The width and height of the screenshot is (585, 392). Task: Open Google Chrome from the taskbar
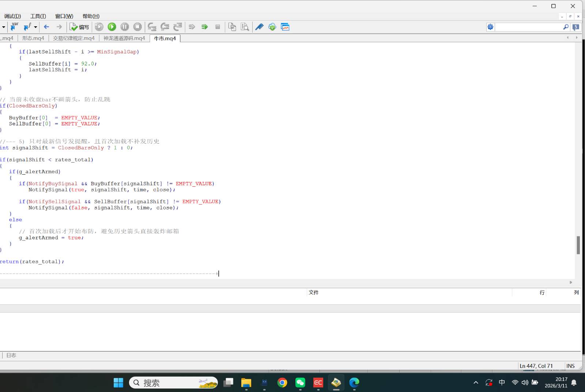[282, 383]
